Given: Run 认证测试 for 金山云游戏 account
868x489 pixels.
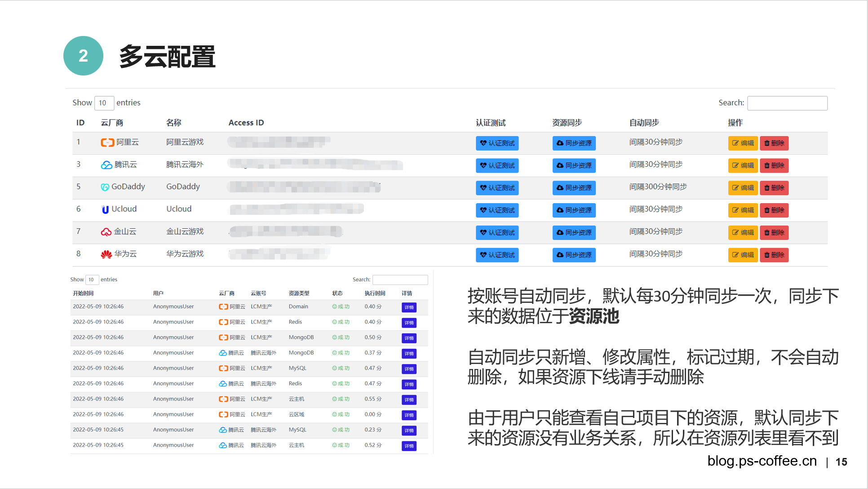Looking at the screenshot, I should pos(497,232).
